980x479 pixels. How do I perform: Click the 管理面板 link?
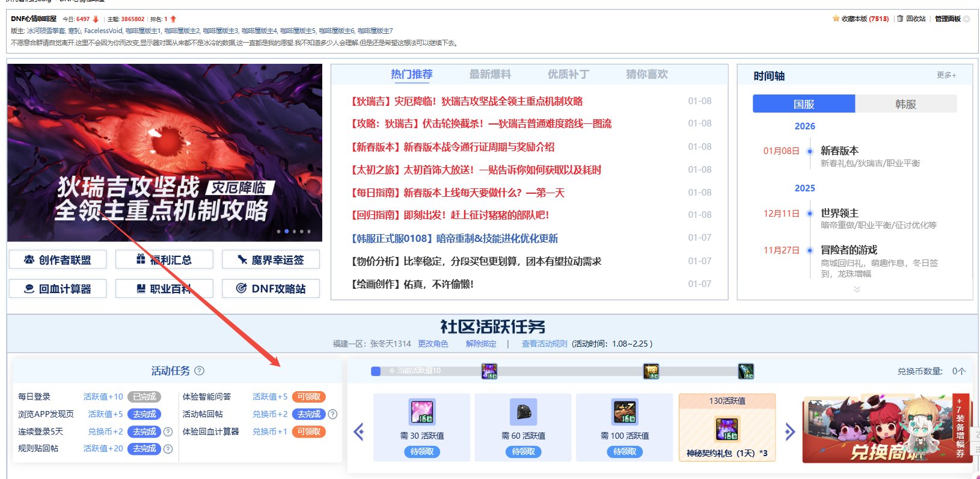tap(948, 19)
